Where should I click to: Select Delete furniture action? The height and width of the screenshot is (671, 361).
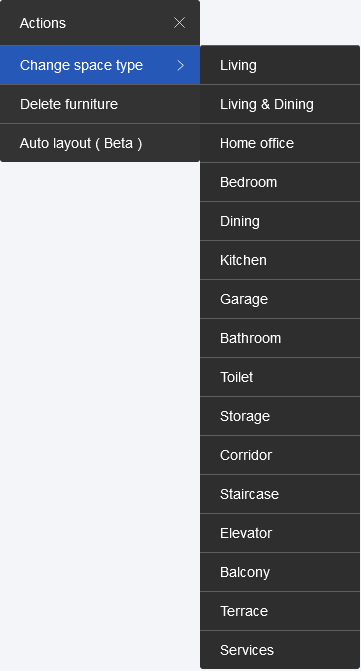pos(100,104)
